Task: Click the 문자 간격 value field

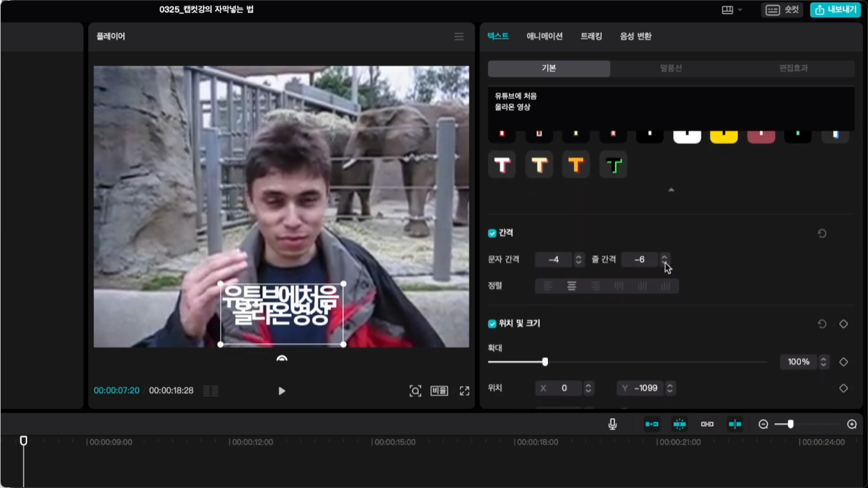Action: coord(554,259)
